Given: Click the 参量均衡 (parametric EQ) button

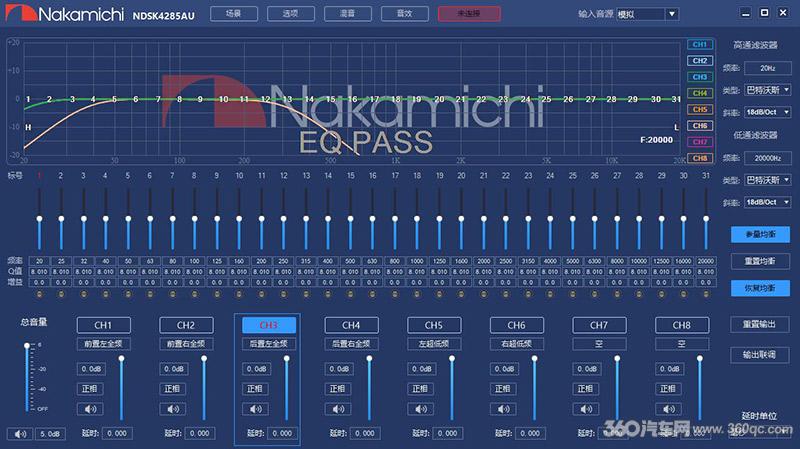Looking at the screenshot, I should (x=760, y=235).
